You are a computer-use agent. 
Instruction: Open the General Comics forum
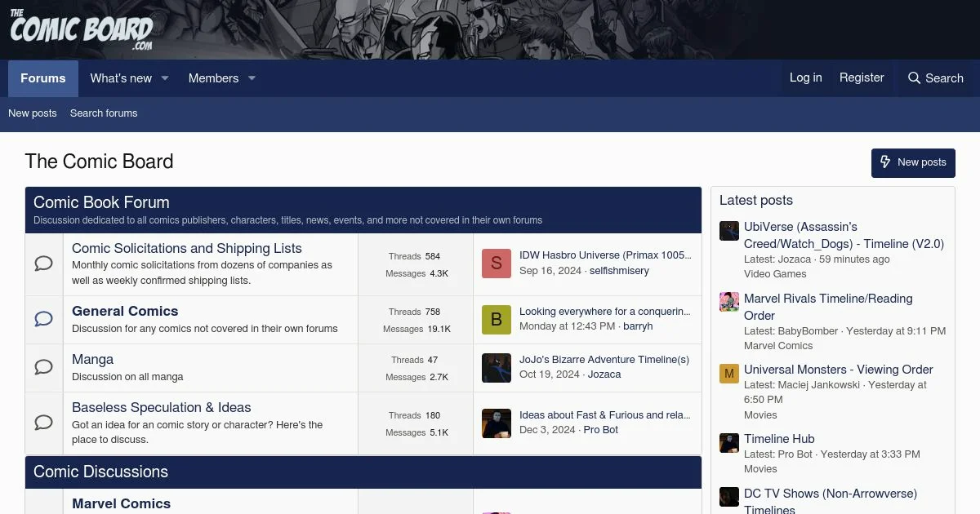(x=125, y=311)
